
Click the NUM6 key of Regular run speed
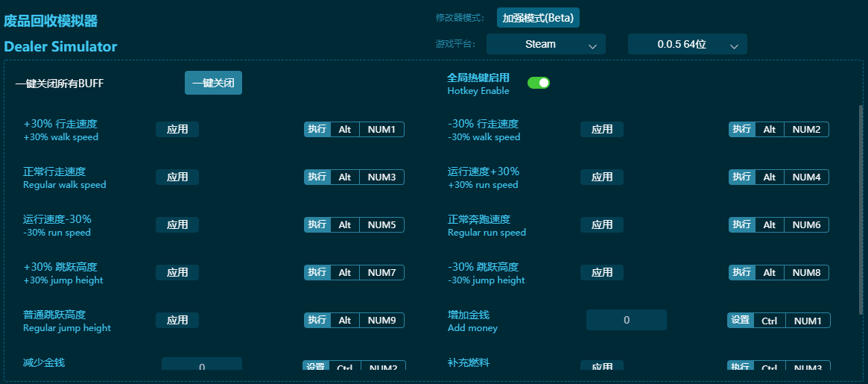(807, 225)
